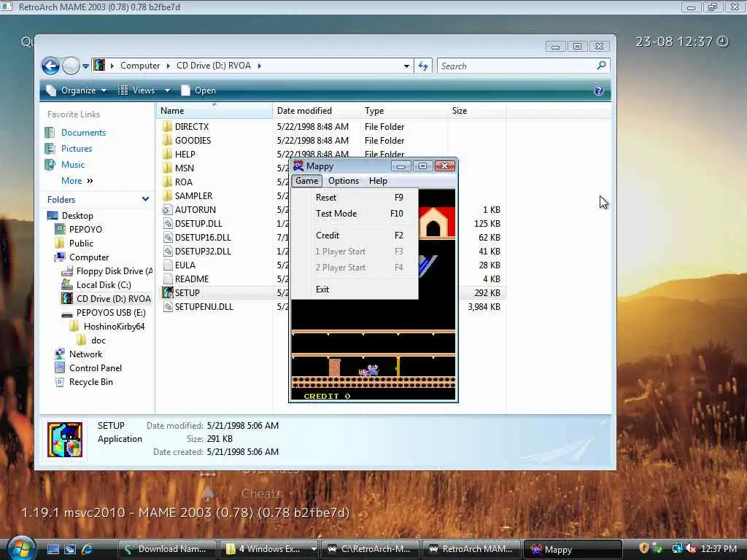Select the DSETUP16.DLL file
Image resolution: width=747 pixels, height=560 pixels.
tap(203, 238)
